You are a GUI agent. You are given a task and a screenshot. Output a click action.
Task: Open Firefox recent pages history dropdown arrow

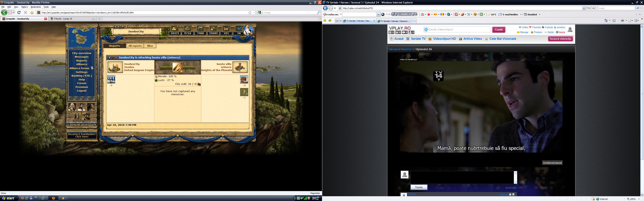click(14, 12)
